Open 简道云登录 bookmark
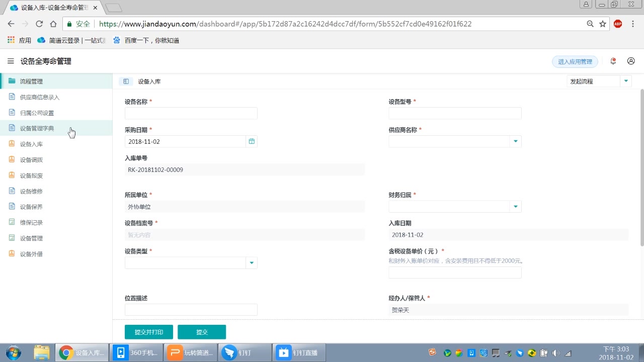 tap(71, 40)
